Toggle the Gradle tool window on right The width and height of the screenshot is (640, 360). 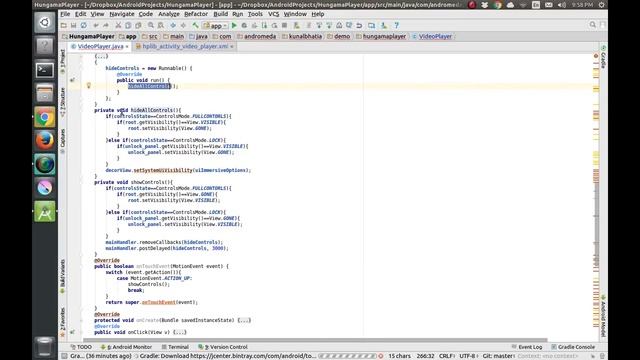click(603, 57)
